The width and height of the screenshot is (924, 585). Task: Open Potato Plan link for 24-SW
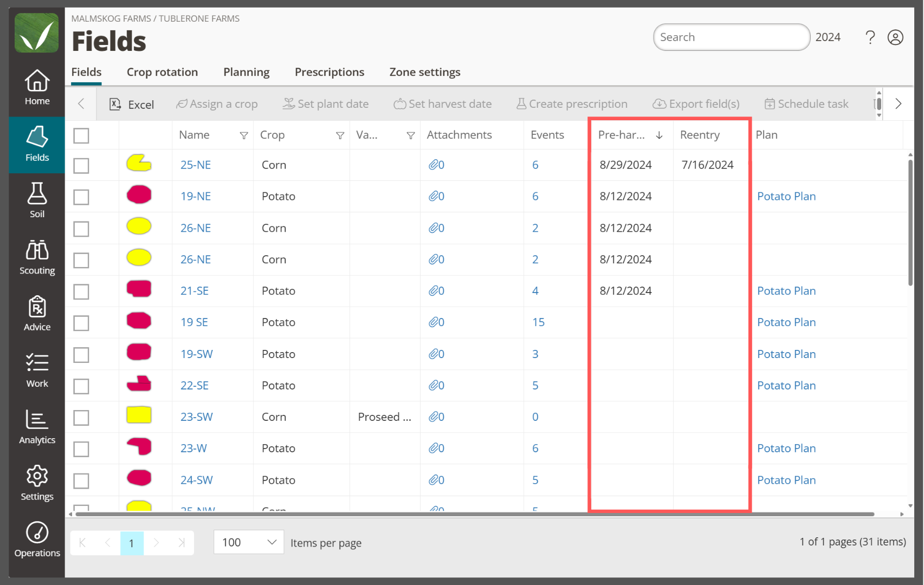click(786, 480)
